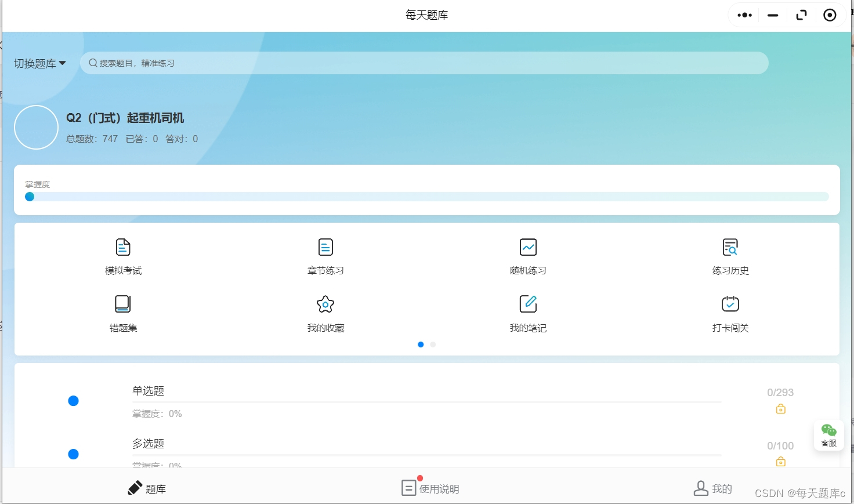Minimize the window with the dash icon
The image size is (854, 504).
[x=773, y=16]
